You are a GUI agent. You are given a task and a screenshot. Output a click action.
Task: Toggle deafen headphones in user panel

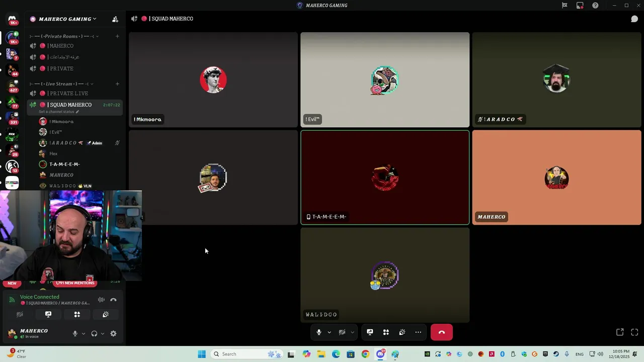coord(94,333)
